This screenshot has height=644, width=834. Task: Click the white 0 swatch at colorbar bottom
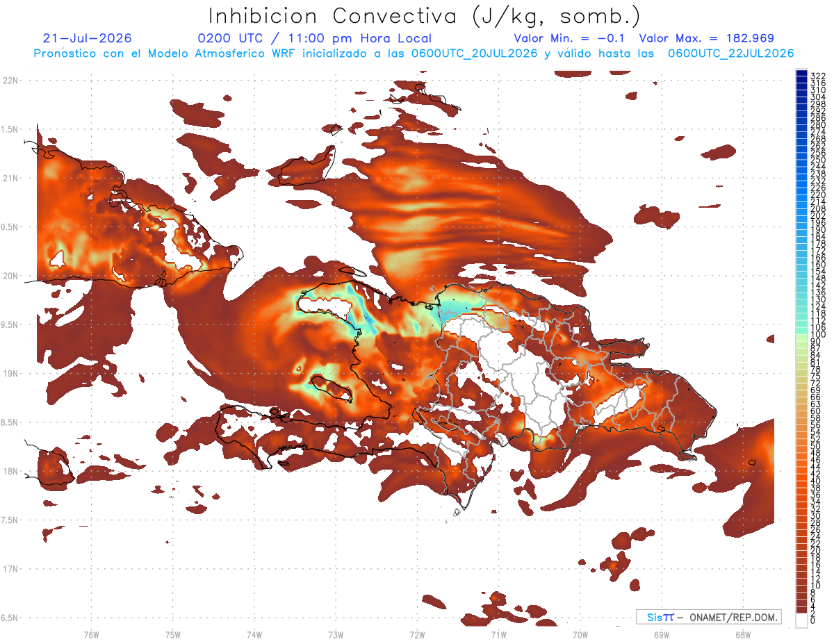(802, 619)
